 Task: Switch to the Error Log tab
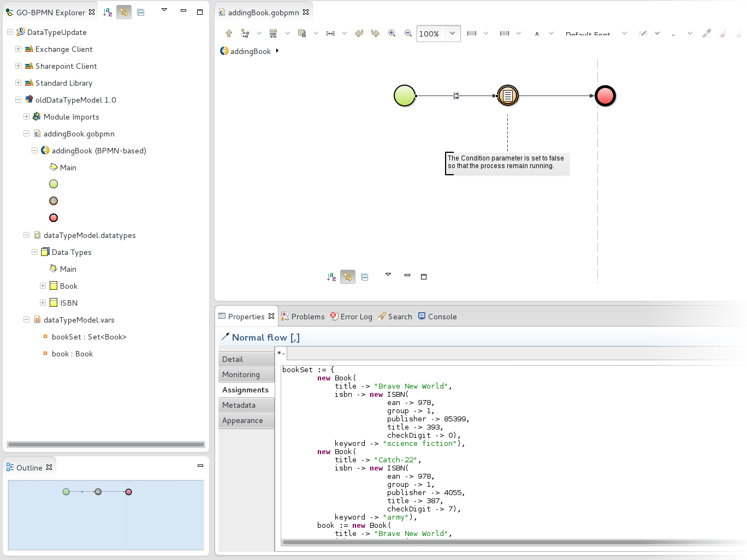coord(351,317)
